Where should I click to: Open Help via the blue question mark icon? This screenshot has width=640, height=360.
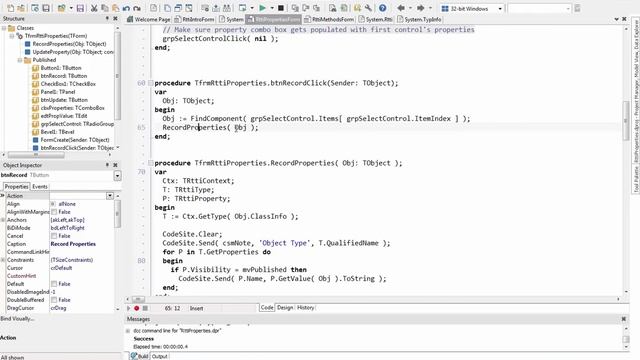pyautogui.click(x=382, y=8)
